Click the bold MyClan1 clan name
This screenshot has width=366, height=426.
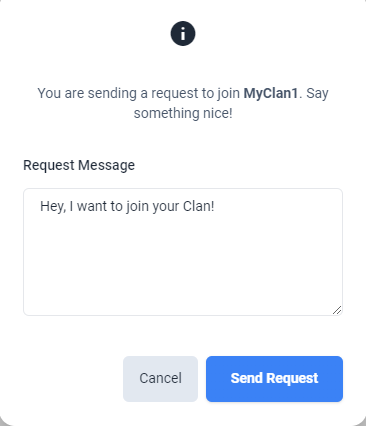[271, 93]
